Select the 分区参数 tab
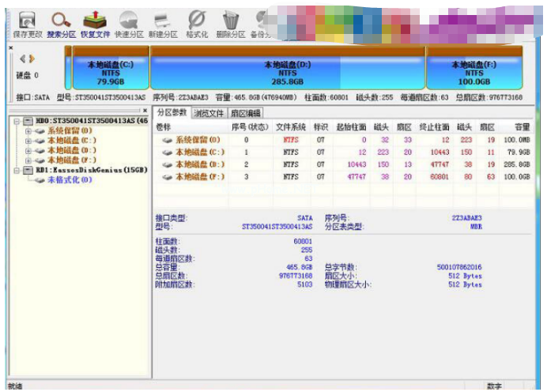This screenshot has width=547, height=392. 171,112
